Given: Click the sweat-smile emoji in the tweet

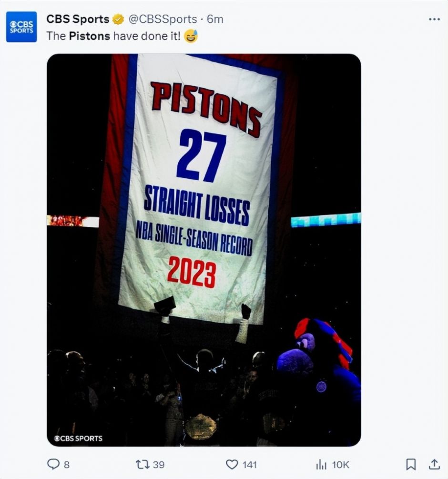Looking at the screenshot, I should pos(191,36).
